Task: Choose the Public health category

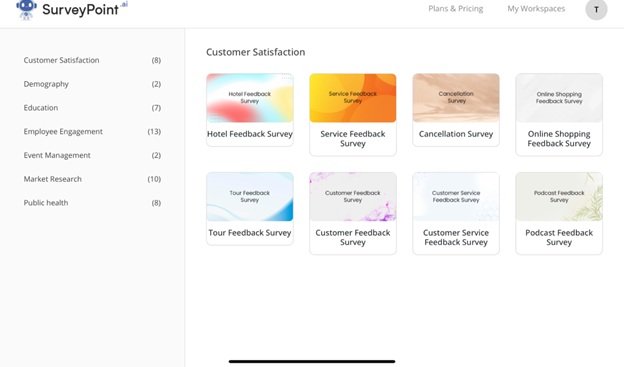Action: [92, 203]
